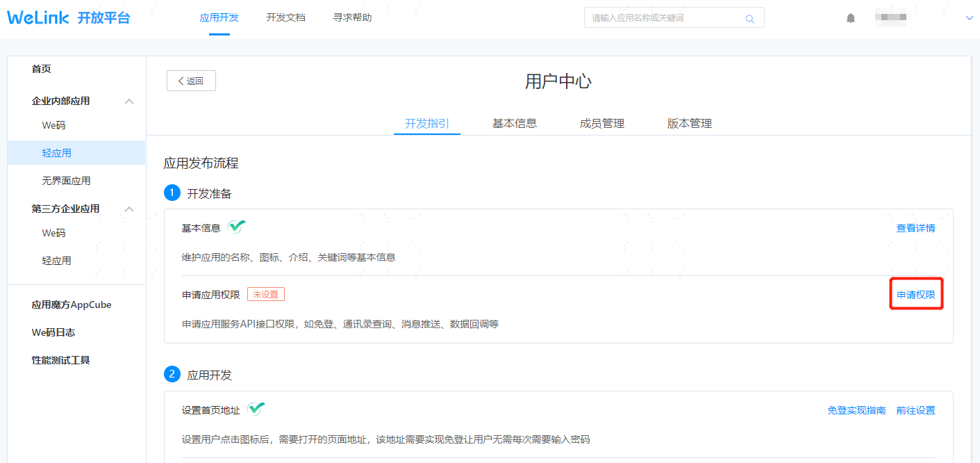Select 无界面应用 in the sidebar

point(66,181)
